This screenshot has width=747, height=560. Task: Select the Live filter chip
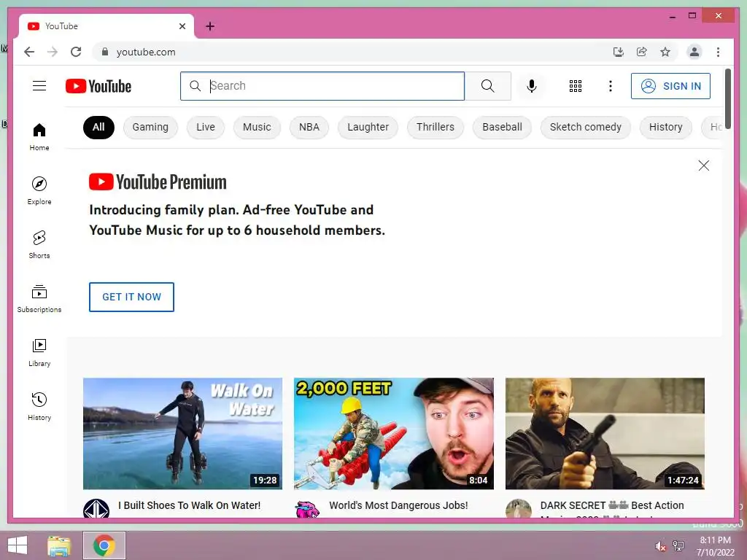pos(205,127)
